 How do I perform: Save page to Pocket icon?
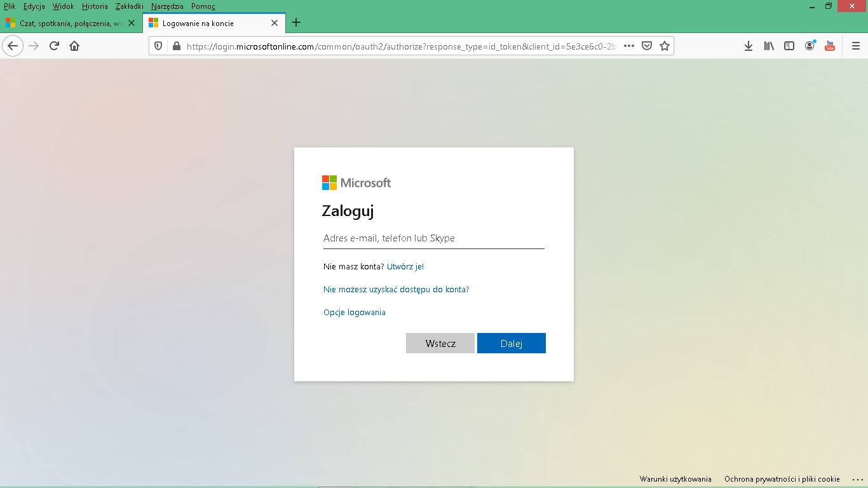pos(647,46)
